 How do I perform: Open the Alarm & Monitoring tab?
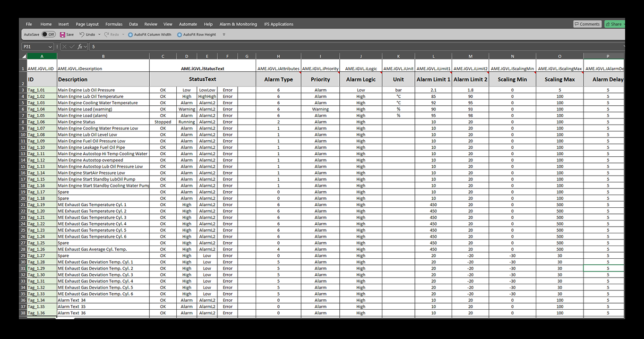click(x=238, y=24)
